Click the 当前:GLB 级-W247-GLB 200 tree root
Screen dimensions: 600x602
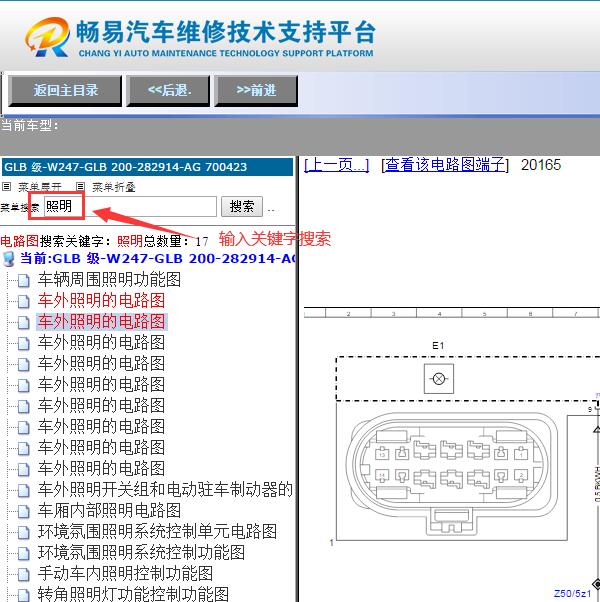point(157,259)
